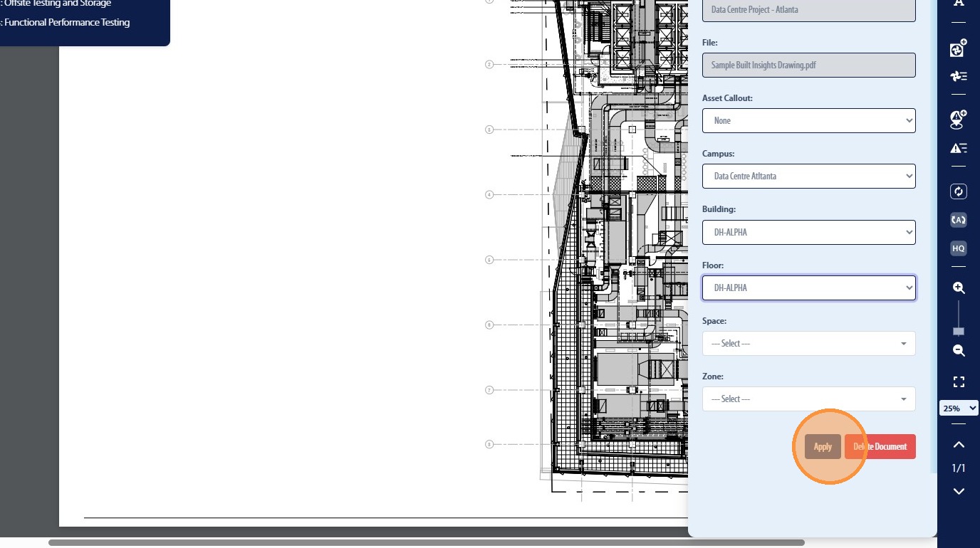Click the Functional Performance Testing item
Viewport: 980px width, 548px height.
(67, 22)
